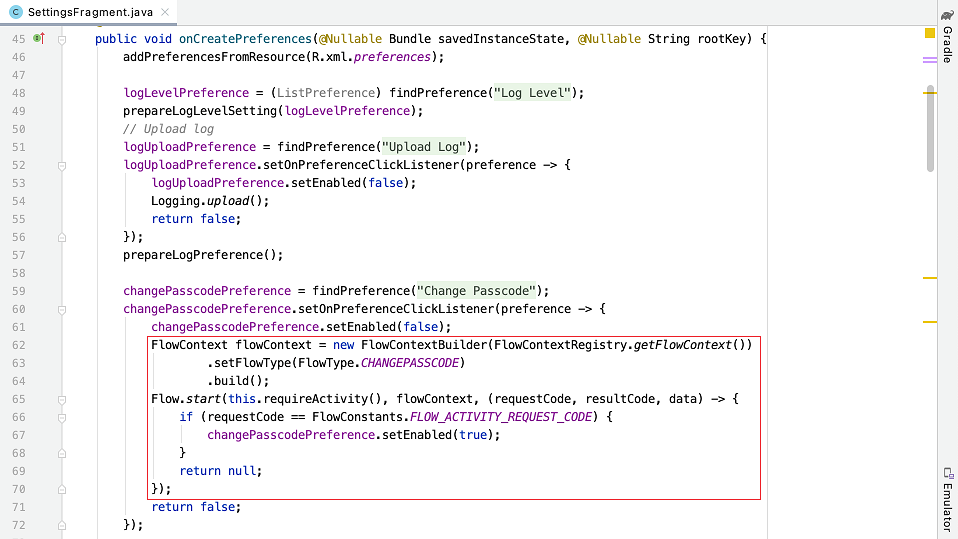Collapse the if-block fold at line 66

[62, 418]
